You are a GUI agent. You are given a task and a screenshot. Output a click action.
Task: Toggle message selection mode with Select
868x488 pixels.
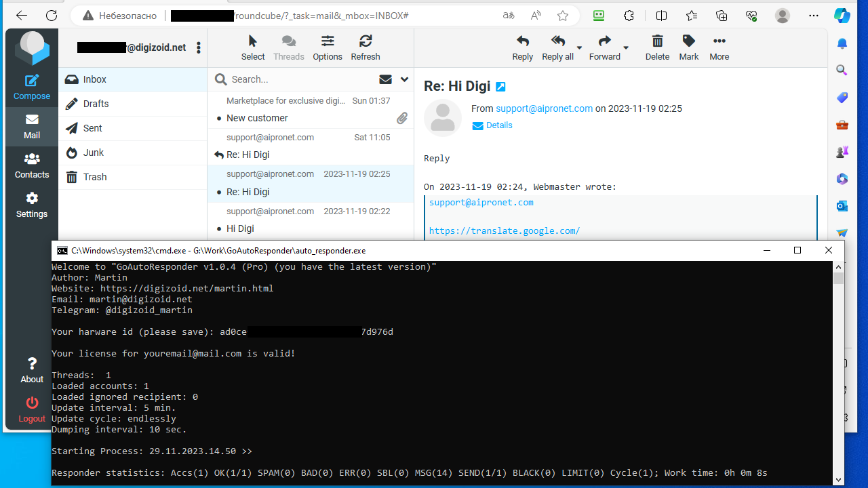pyautogui.click(x=252, y=47)
